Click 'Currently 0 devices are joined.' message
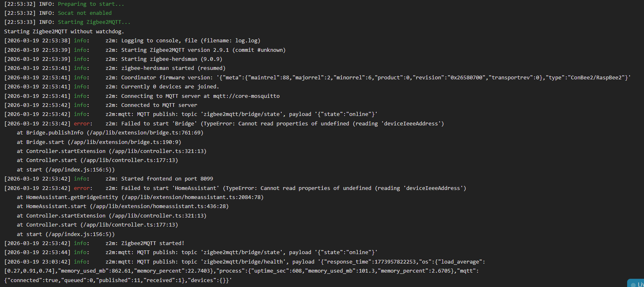 pyautogui.click(x=170, y=86)
